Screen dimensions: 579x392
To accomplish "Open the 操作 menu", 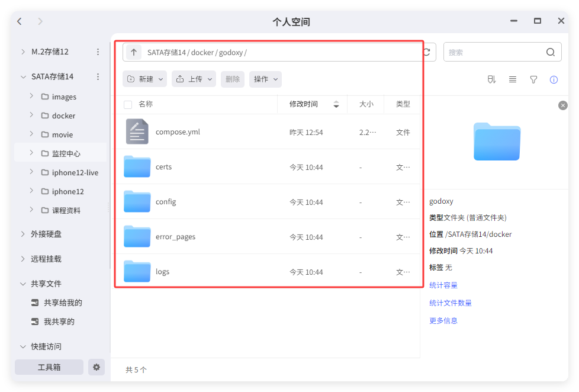I will click(265, 79).
